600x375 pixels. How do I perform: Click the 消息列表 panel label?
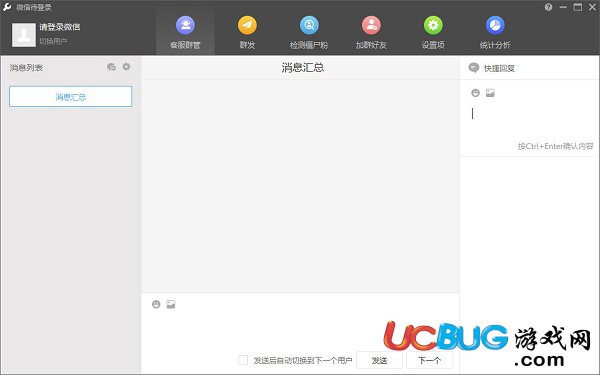[x=26, y=68]
